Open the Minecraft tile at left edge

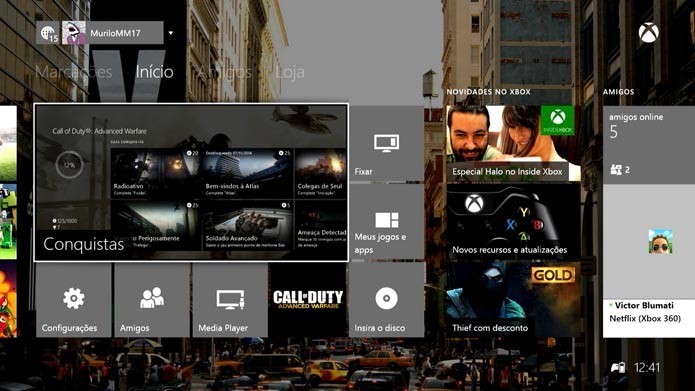pos(8,222)
